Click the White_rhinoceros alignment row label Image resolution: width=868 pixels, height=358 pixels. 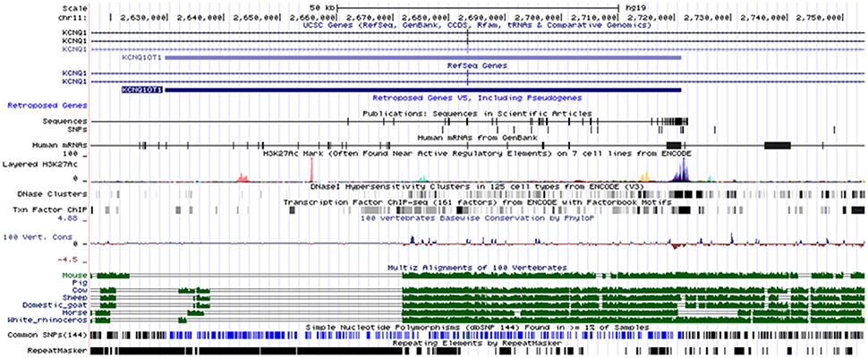(x=47, y=320)
